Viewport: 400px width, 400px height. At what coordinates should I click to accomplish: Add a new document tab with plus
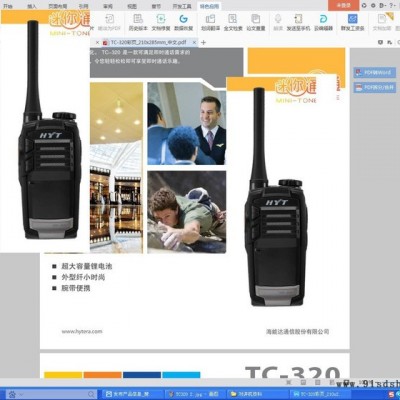click(x=203, y=42)
